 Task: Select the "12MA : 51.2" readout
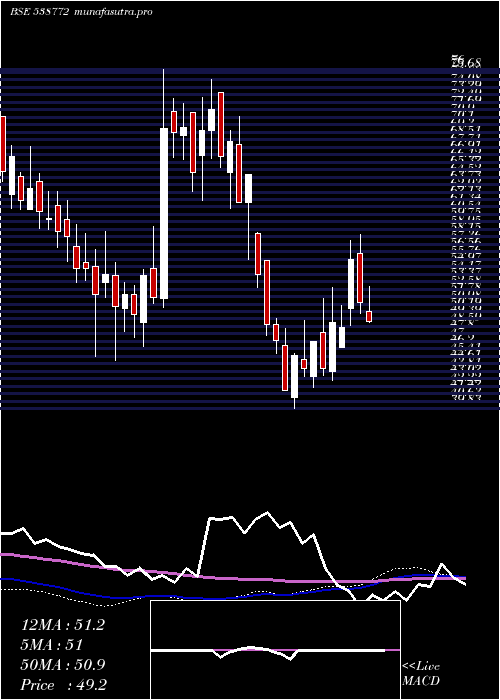(x=63, y=625)
